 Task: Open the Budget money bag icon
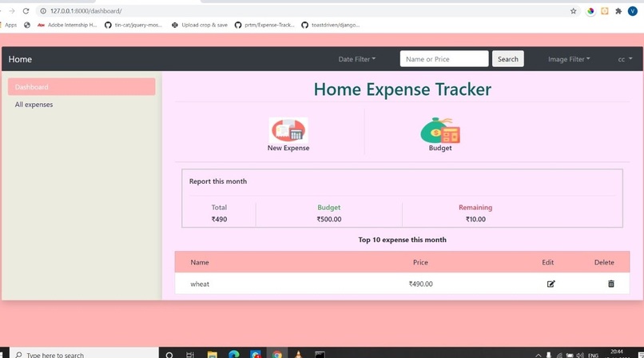tap(440, 130)
